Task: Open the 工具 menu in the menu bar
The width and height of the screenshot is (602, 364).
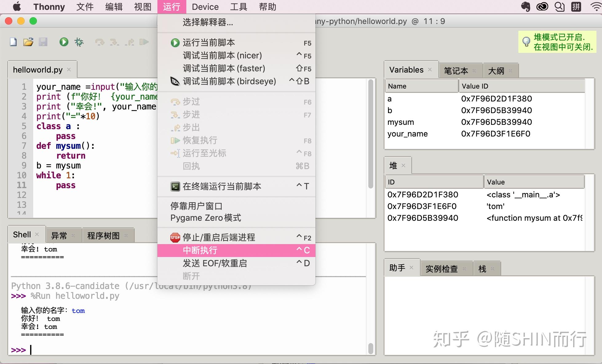Action: [x=238, y=7]
